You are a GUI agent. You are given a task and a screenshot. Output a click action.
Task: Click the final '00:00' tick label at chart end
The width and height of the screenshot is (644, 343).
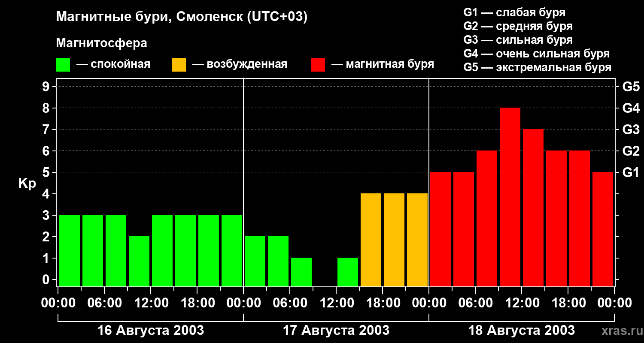614,303
